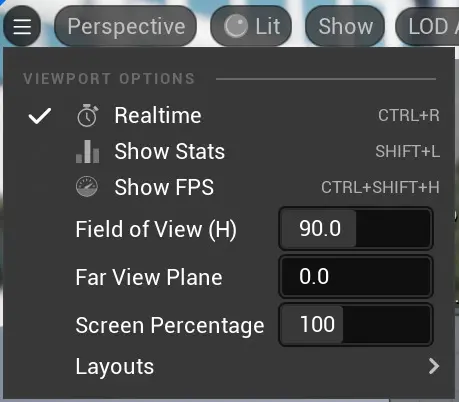
Task: Open the Perspective view mode dropdown
Action: (x=125, y=26)
